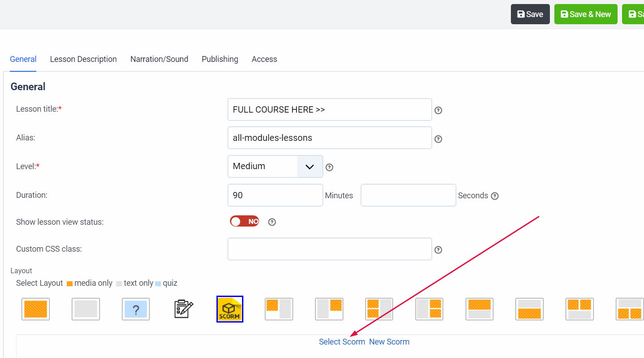The width and height of the screenshot is (644, 358).
Task: Click the 'media only' legend label
Action: pos(93,283)
